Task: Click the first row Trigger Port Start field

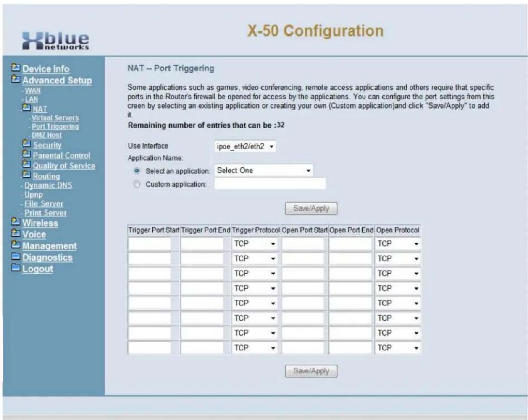Action: tap(150, 244)
